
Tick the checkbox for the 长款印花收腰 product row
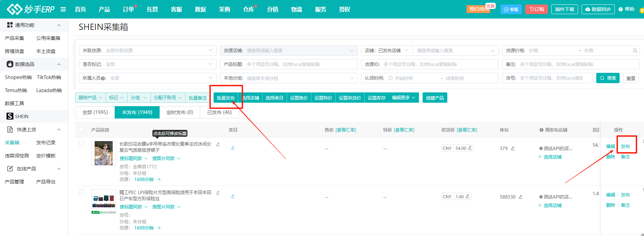pos(81,143)
